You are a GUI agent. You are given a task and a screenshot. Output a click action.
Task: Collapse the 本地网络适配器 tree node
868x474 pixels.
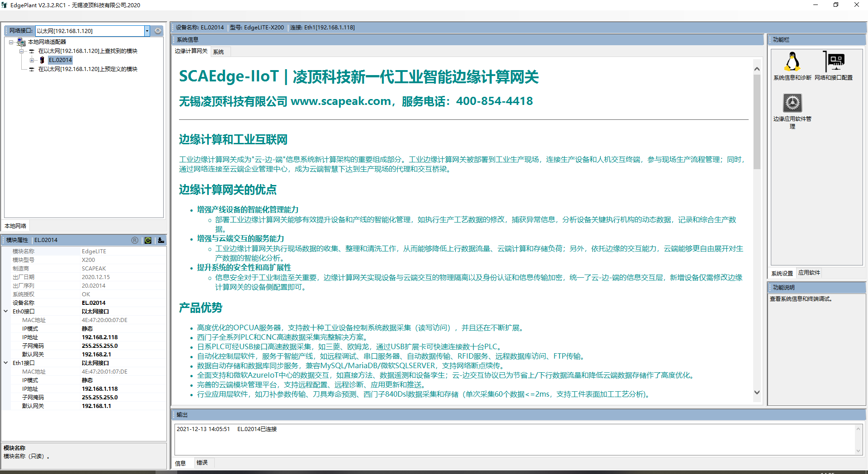[11, 42]
